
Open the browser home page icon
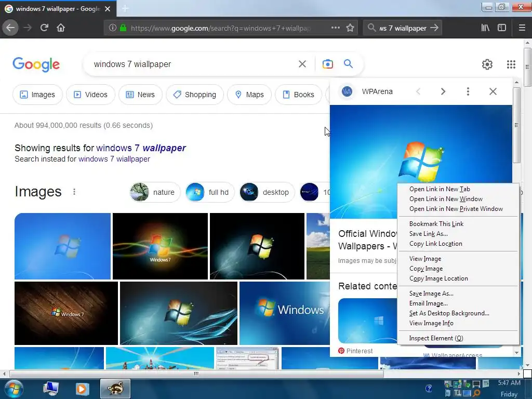click(x=61, y=28)
